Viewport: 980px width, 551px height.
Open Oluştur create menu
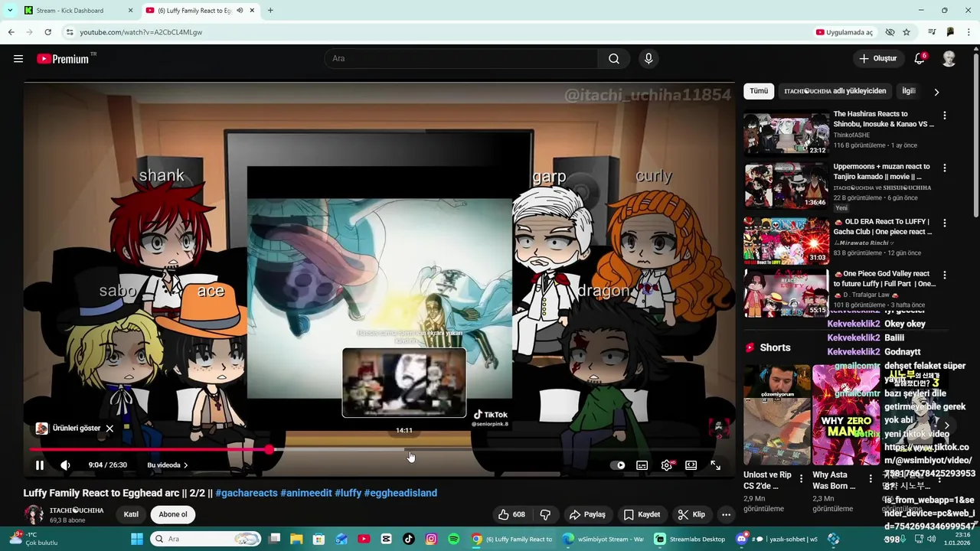tap(877, 59)
